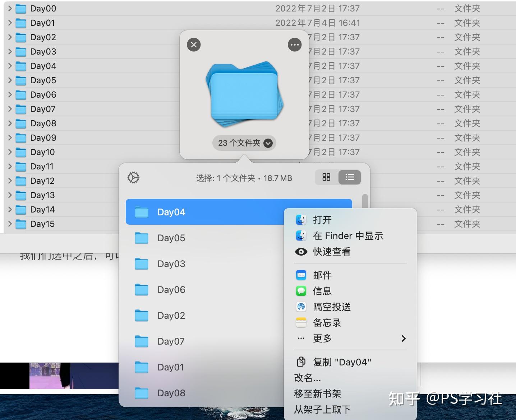
Task: Expand the Day09 folder in Finder
Action: tap(10, 137)
